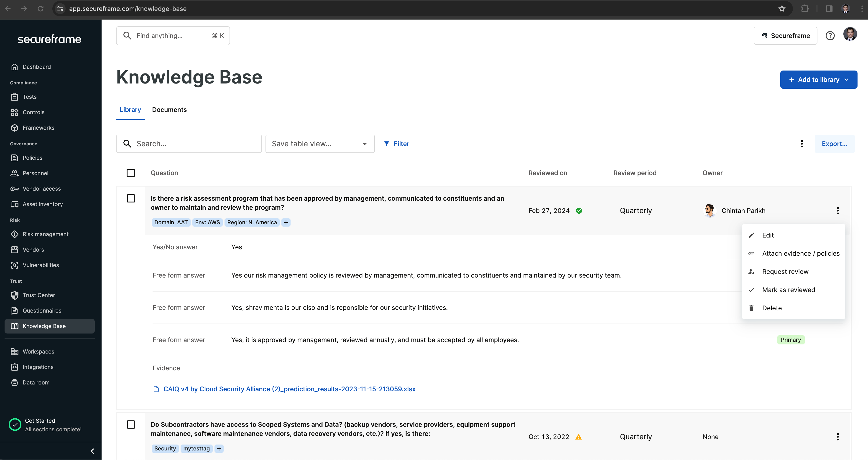Click the Security tag
This screenshot has width=868, height=460.
165,449
